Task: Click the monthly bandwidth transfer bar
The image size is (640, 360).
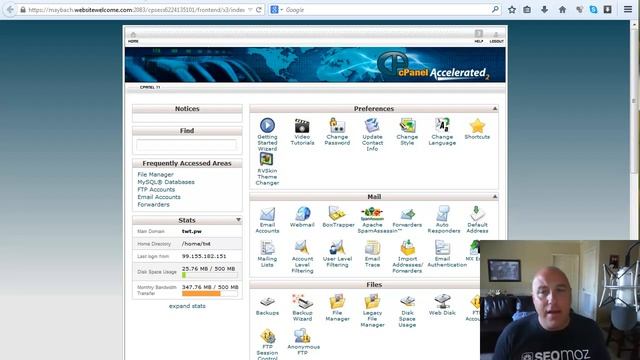Action: pos(209,294)
